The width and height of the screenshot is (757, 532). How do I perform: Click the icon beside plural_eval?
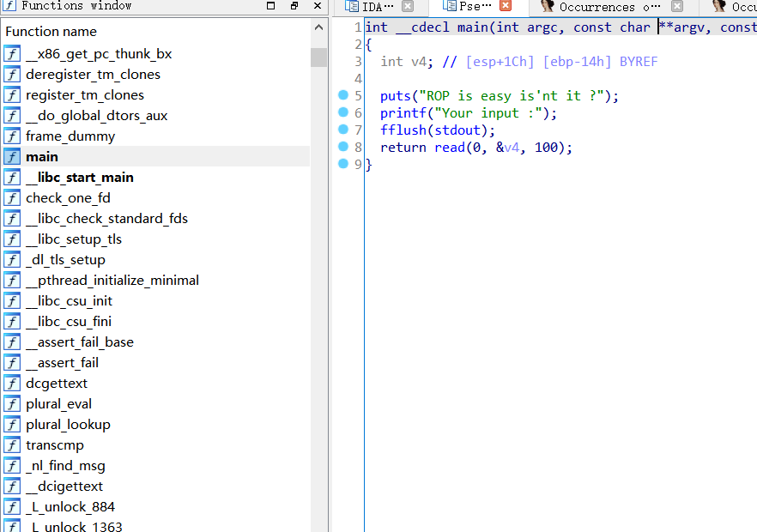click(x=12, y=404)
